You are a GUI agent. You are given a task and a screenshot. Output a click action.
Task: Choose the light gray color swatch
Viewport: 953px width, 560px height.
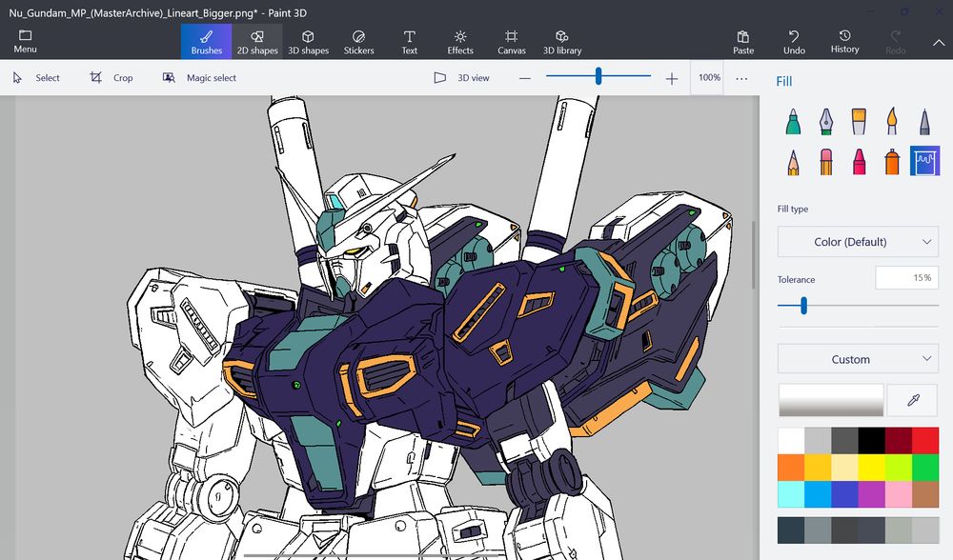pyautogui.click(x=818, y=441)
